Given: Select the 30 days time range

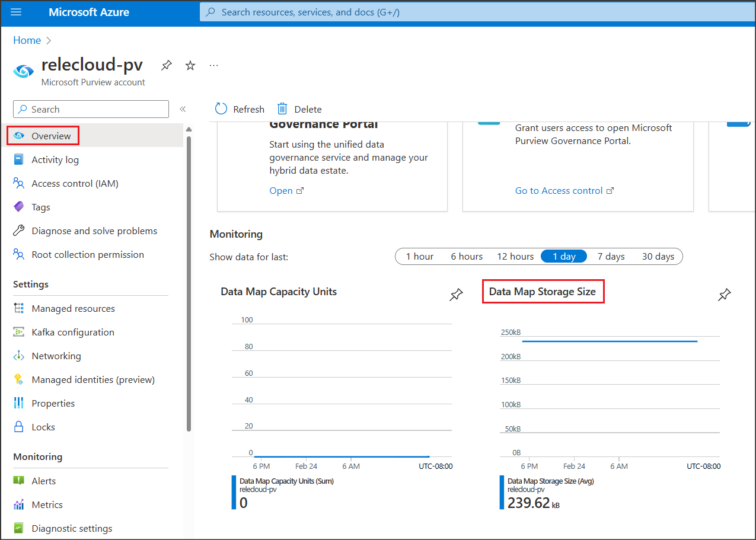Looking at the screenshot, I should [658, 256].
